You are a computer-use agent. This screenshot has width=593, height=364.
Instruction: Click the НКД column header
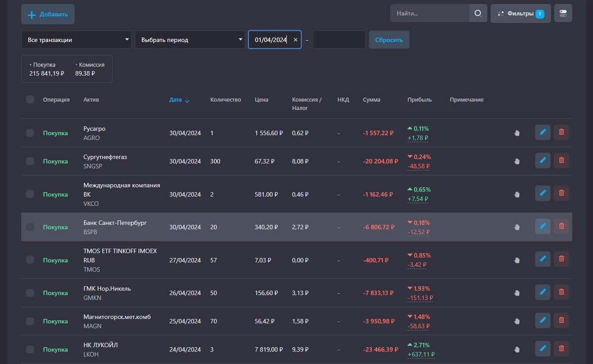[x=343, y=100]
